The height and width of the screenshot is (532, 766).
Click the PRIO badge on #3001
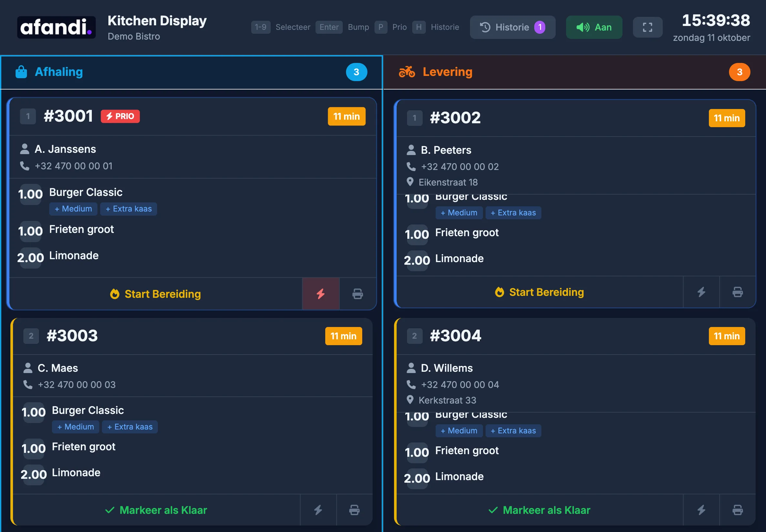point(120,116)
